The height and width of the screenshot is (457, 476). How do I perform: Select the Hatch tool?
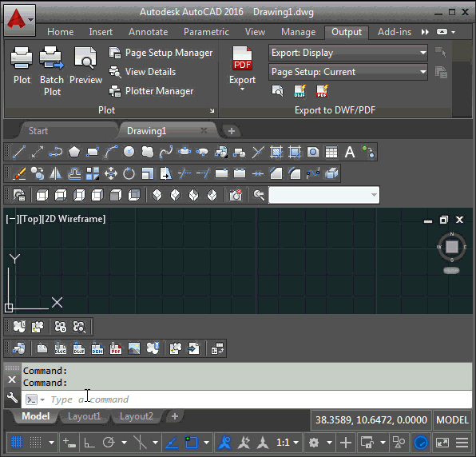tap(276, 152)
